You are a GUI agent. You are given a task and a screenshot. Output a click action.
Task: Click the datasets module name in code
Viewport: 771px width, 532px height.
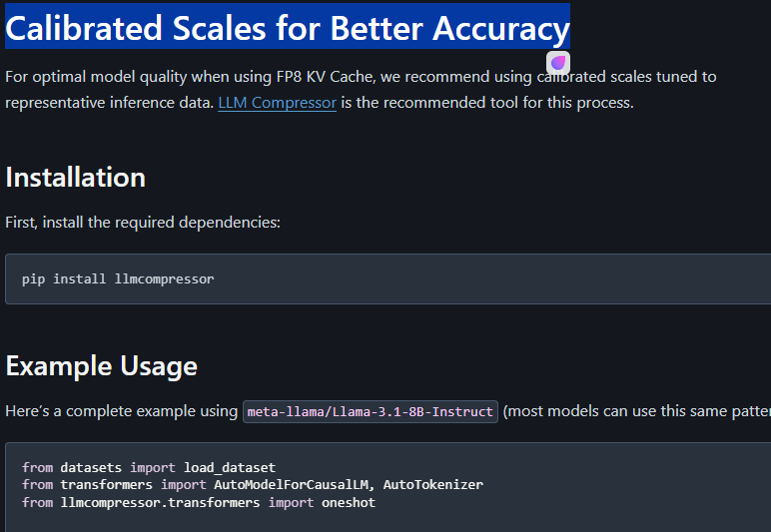[x=91, y=467]
